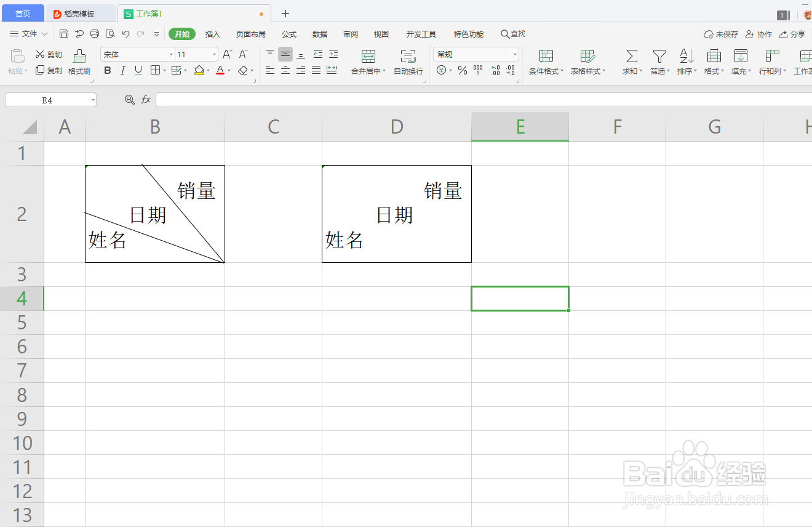Switch to 公式 ribbon tab
Image resolution: width=812 pixels, height=527 pixels.
[x=289, y=34]
